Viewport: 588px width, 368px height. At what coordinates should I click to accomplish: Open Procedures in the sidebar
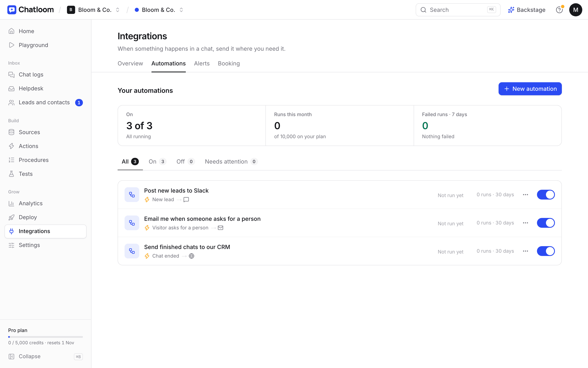pyautogui.click(x=46, y=160)
